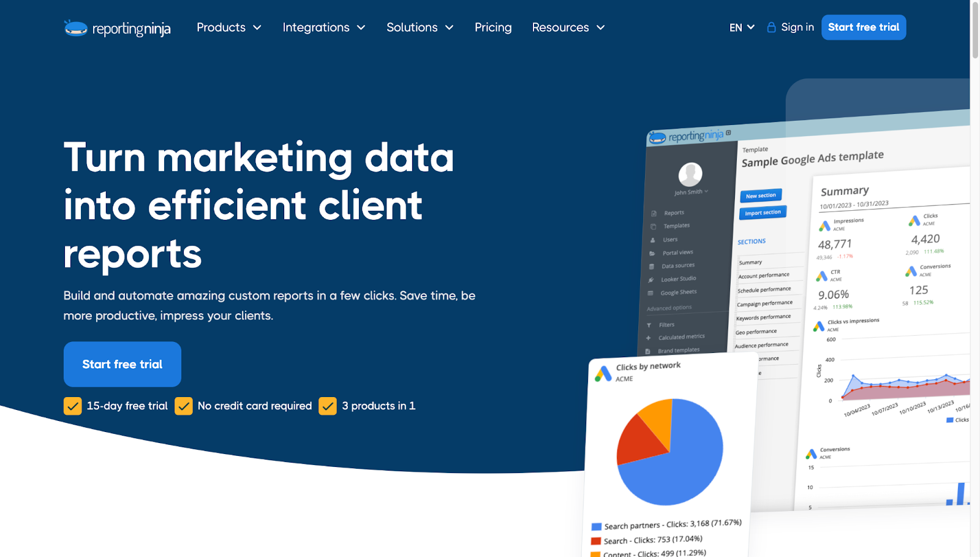
Task: Click the Reporting Ninja logo
Action: pos(118,28)
